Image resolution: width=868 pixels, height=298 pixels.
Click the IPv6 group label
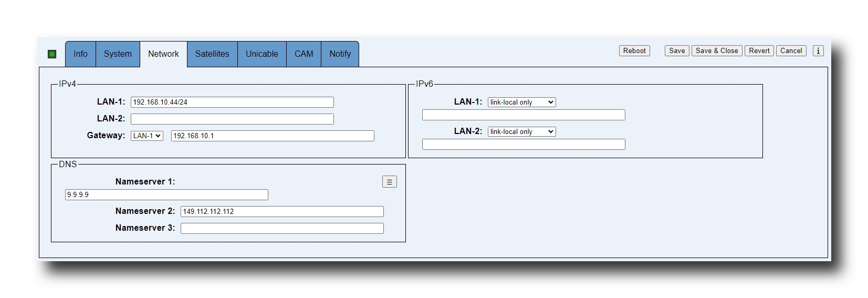424,84
